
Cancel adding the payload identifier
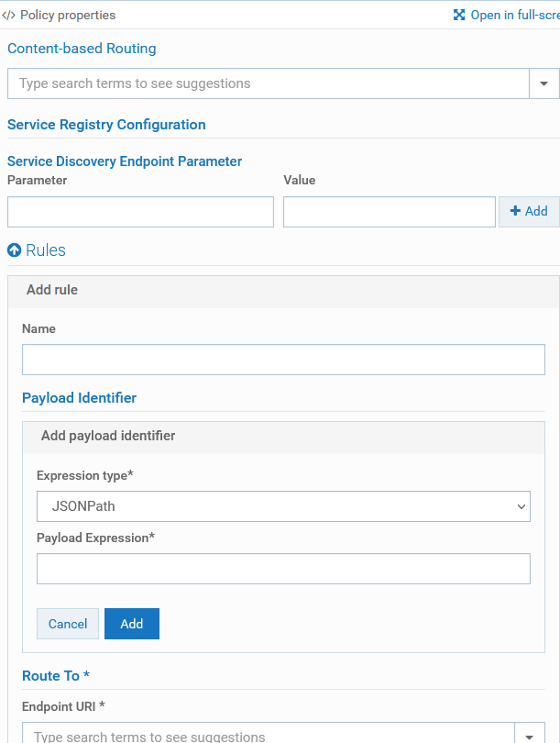[x=68, y=624]
